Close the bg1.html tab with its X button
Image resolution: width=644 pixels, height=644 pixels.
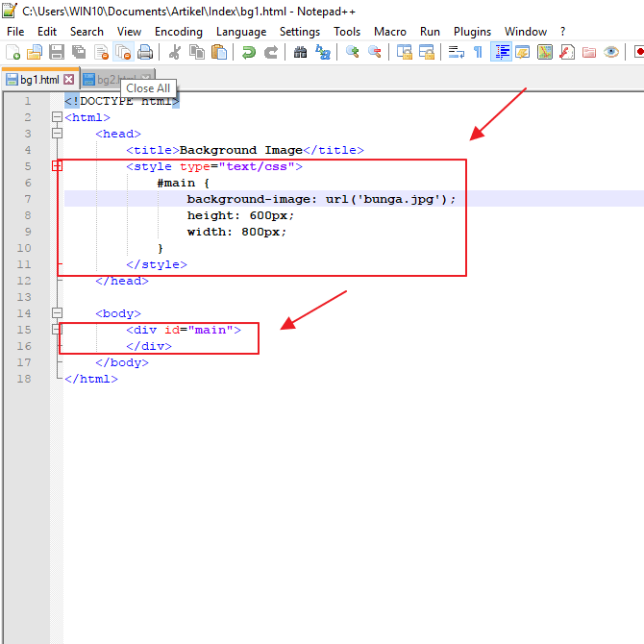coord(68,79)
